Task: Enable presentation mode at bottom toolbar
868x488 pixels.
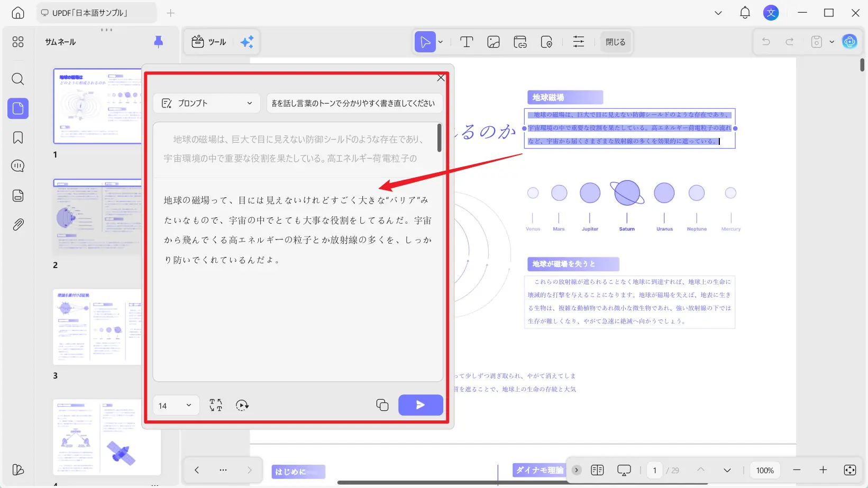Action: coord(624,469)
